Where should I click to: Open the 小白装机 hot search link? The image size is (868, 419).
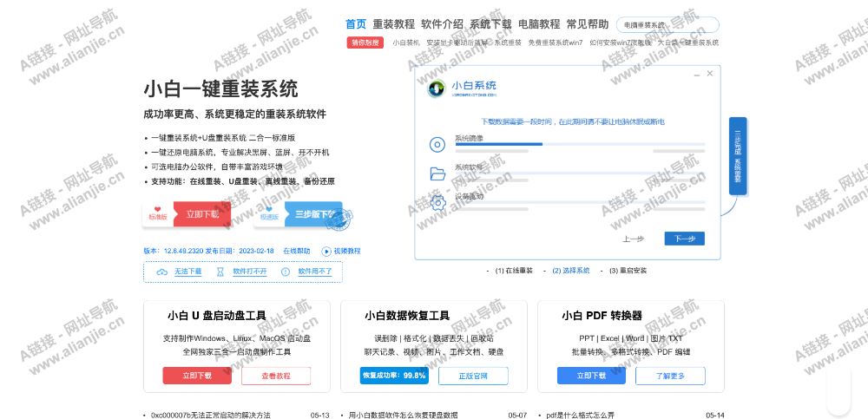tap(406, 43)
